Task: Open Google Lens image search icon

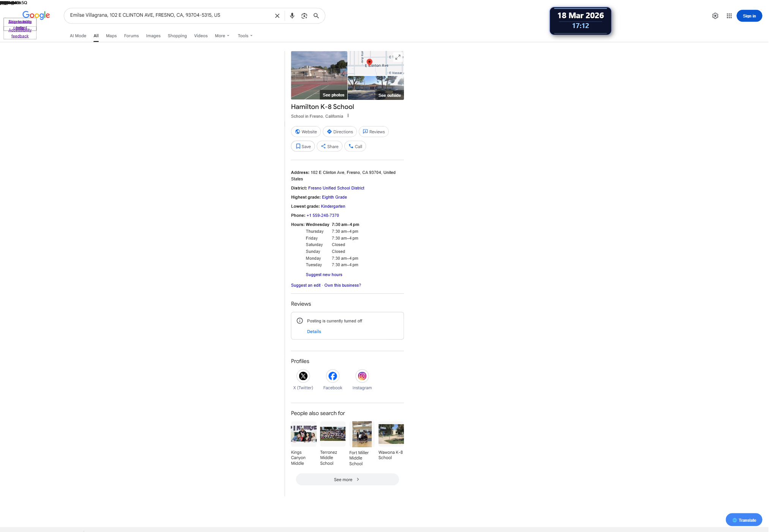Action: pyautogui.click(x=304, y=16)
